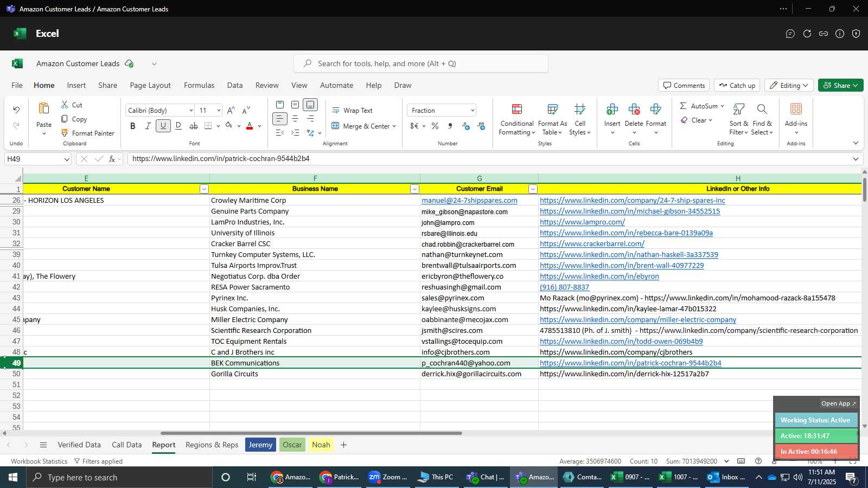The image size is (868, 488).
Task: Open the Insert ribbon tab
Action: pos(76,85)
